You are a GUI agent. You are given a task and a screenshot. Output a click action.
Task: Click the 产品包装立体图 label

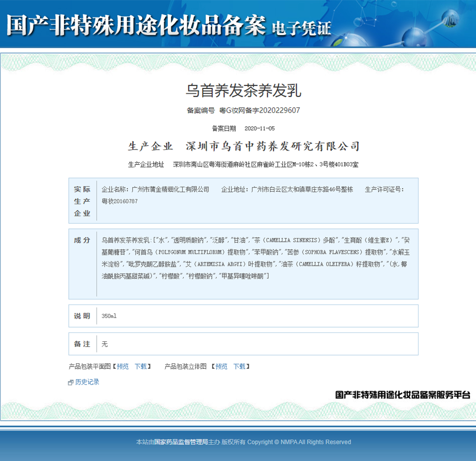coord(186,367)
